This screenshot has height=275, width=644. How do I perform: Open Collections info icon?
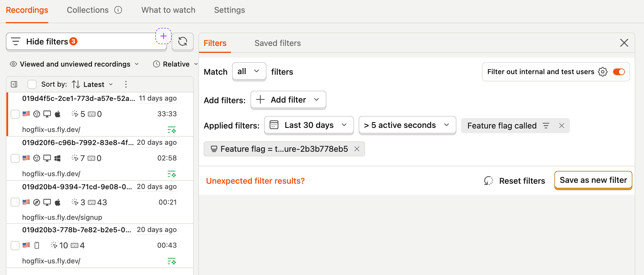118,10
